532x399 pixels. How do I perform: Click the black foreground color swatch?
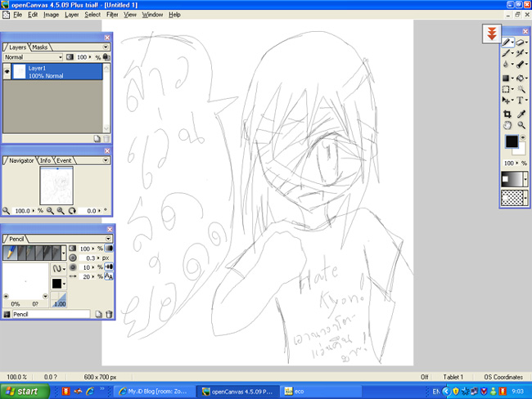click(512, 141)
